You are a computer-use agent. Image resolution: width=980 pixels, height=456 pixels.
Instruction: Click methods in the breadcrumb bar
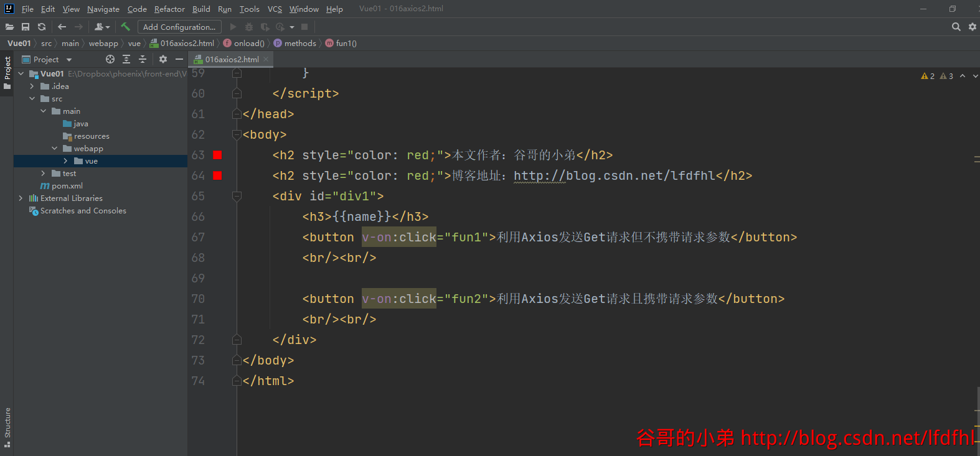tap(295, 43)
